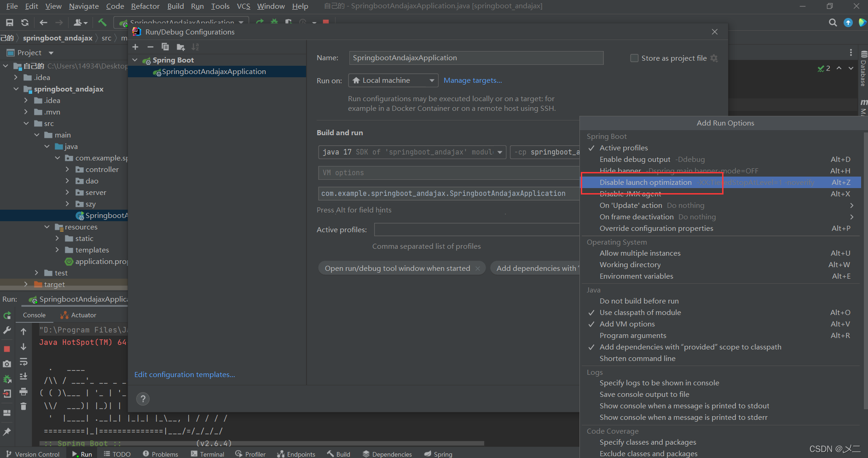868x458 pixels.
Task: Open On 'Update' action submenu
Action: tap(720, 205)
